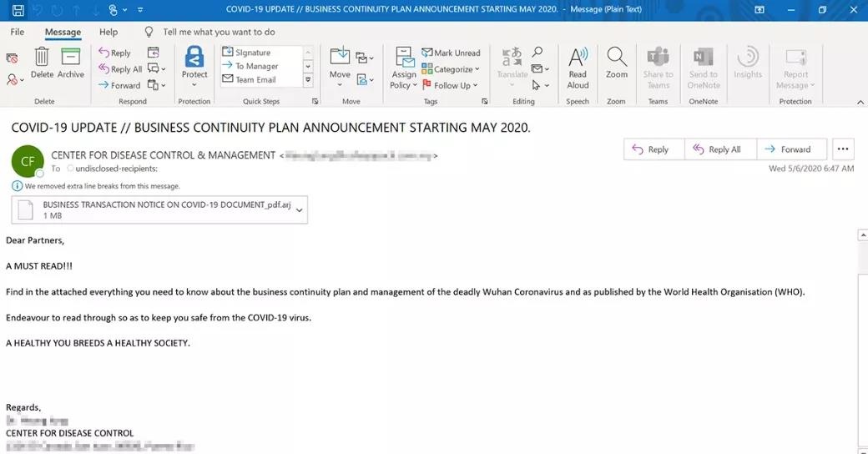868x454 pixels.
Task: Click the Delete trash can icon
Action: [42, 58]
